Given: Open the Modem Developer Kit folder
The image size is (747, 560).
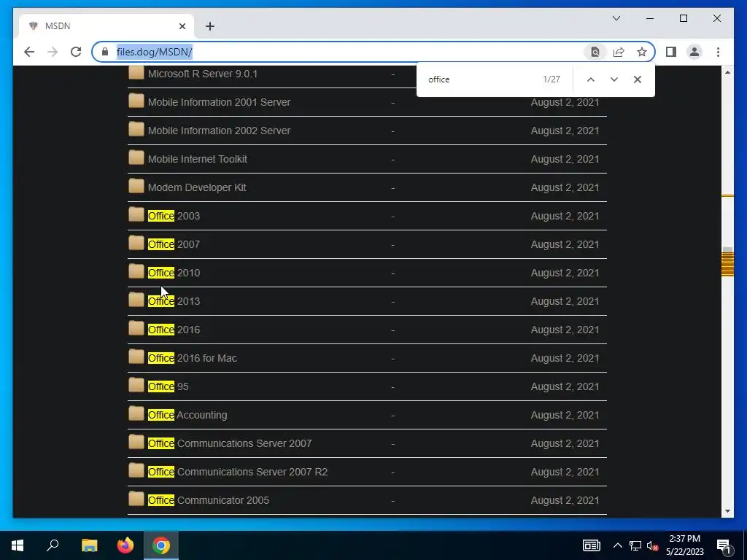Looking at the screenshot, I should (x=197, y=187).
